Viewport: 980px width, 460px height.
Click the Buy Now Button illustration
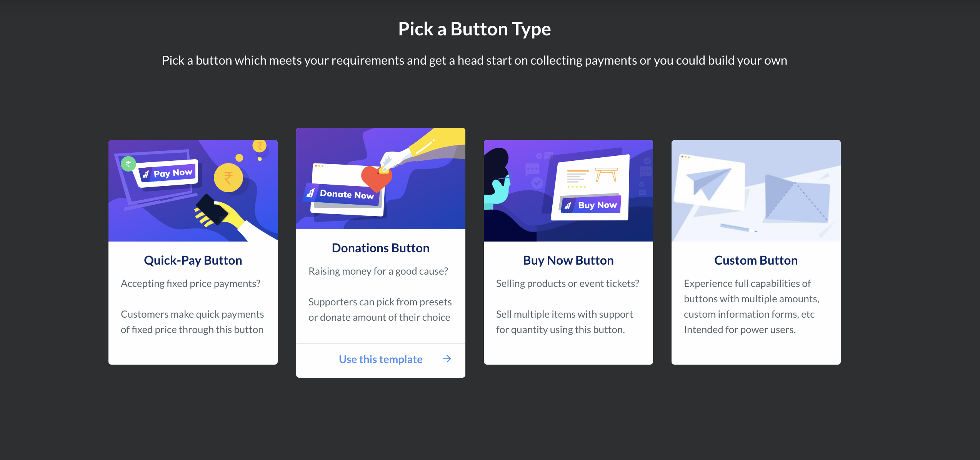point(568,190)
